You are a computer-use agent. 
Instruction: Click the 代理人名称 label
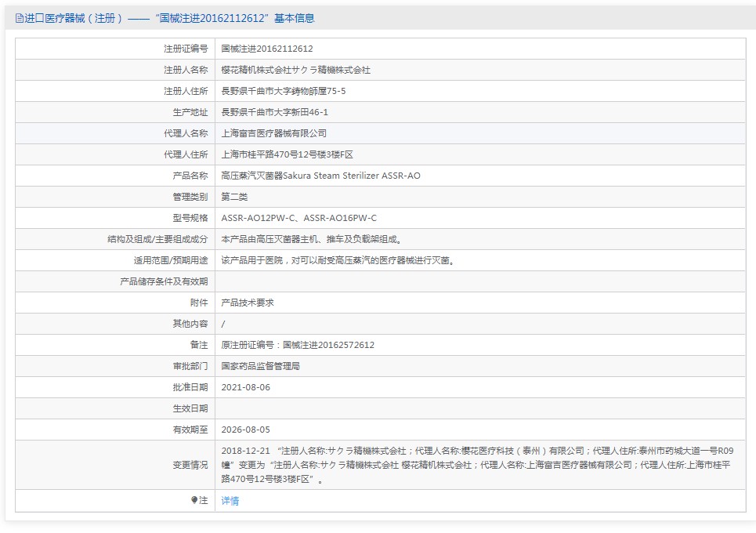click(186, 133)
